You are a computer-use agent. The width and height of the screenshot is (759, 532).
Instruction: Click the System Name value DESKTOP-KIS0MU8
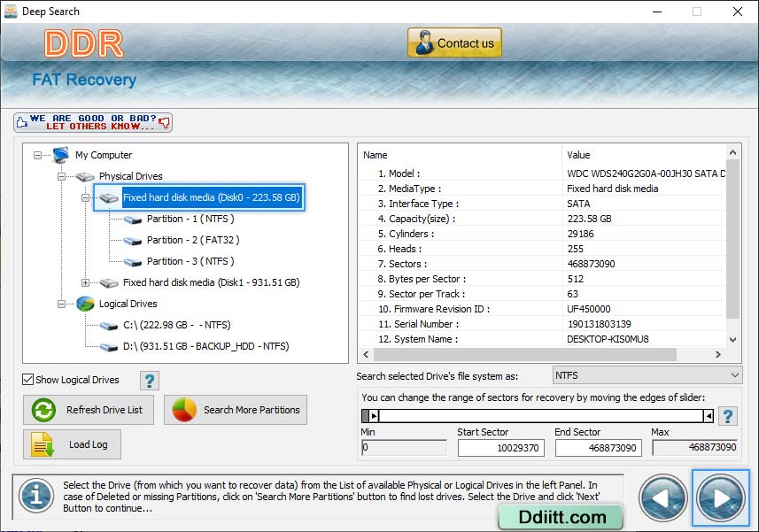point(608,339)
